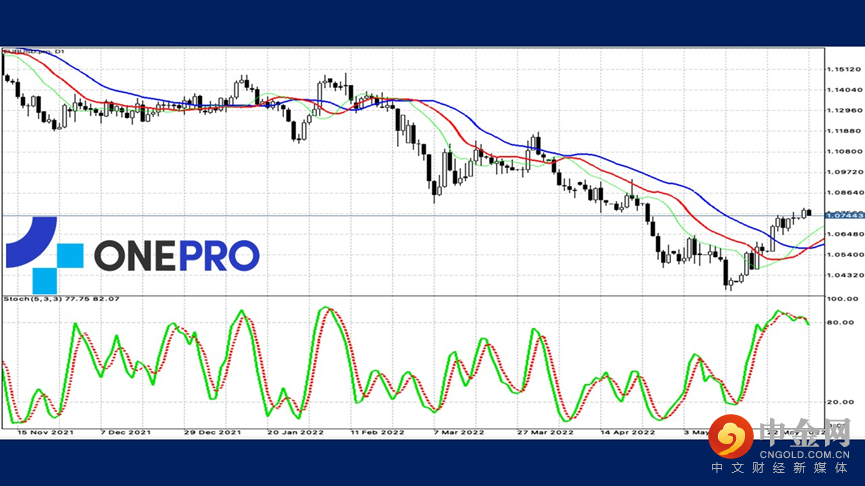This screenshot has width=865, height=486.
Task: Click the 1.06480 price axis label
Action: tap(844, 234)
